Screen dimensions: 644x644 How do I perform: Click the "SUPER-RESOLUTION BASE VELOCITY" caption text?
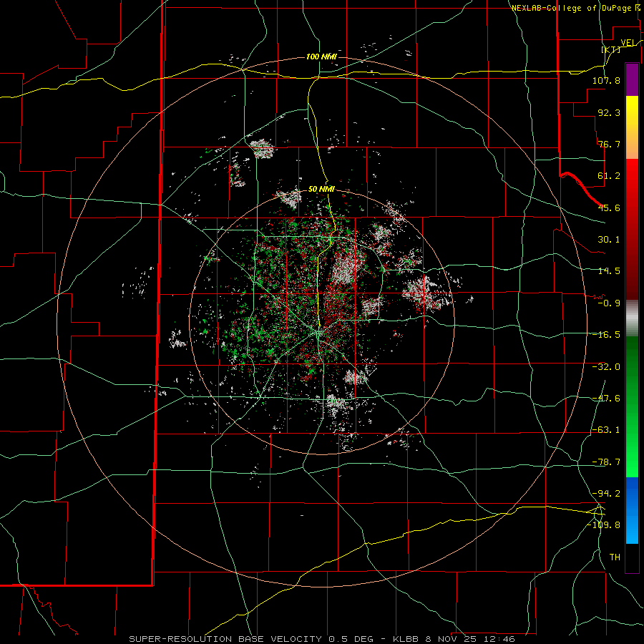tap(225, 639)
